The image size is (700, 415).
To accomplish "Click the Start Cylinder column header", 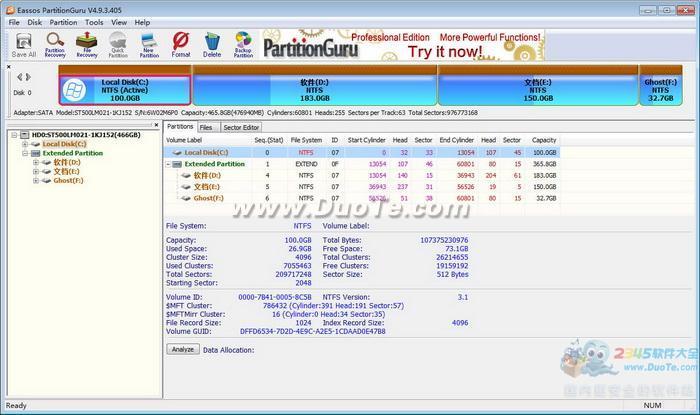I will point(366,140).
